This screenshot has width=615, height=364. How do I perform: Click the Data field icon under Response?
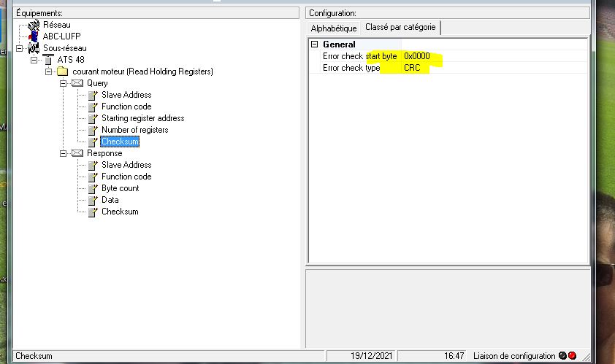[93, 200]
